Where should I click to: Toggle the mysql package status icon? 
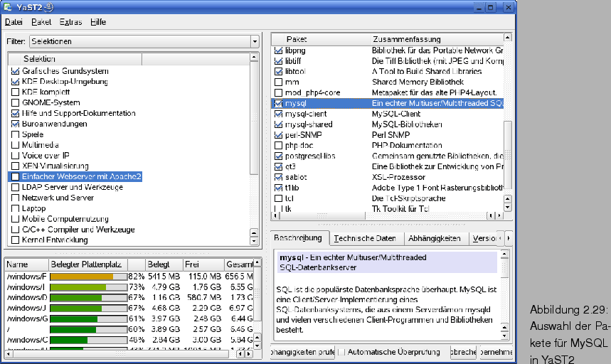[278, 103]
